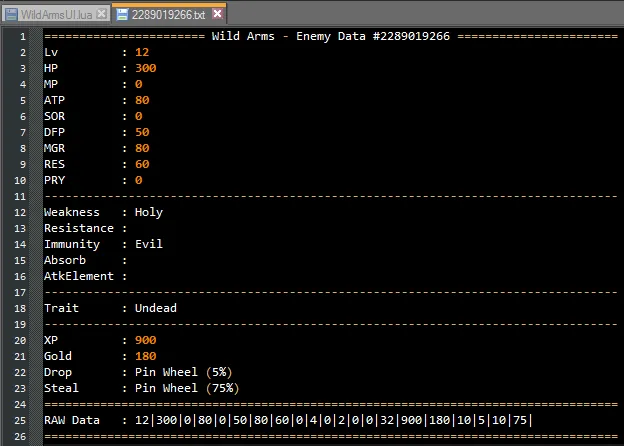Click the ATP value 80

142,100
